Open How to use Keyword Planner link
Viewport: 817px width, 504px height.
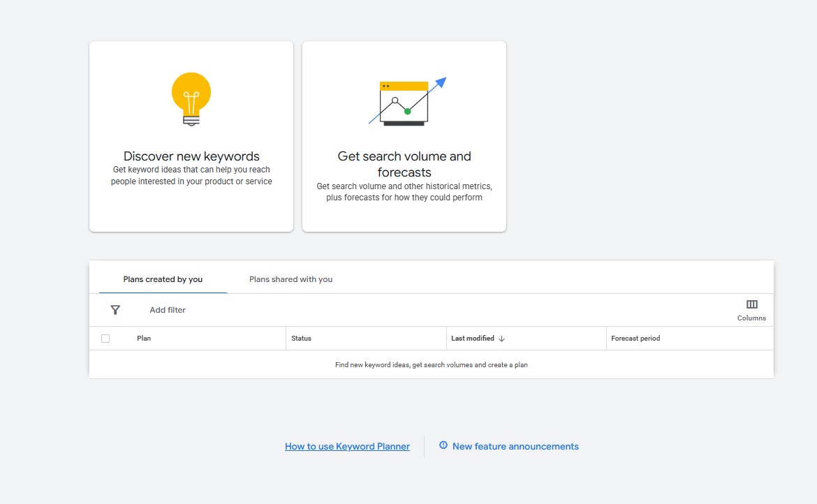[x=348, y=446]
